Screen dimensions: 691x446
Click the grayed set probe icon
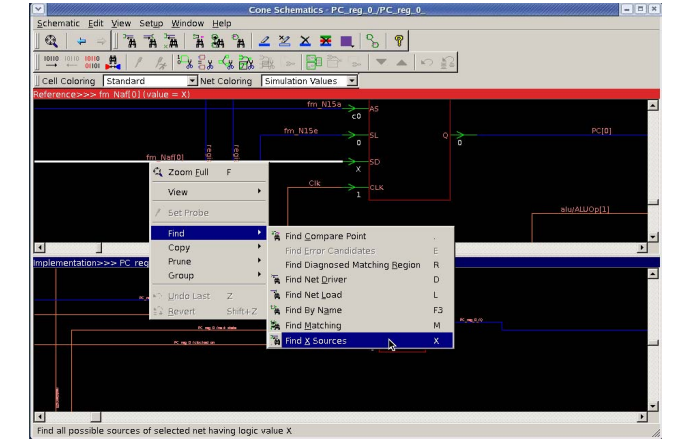[x=138, y=62]
